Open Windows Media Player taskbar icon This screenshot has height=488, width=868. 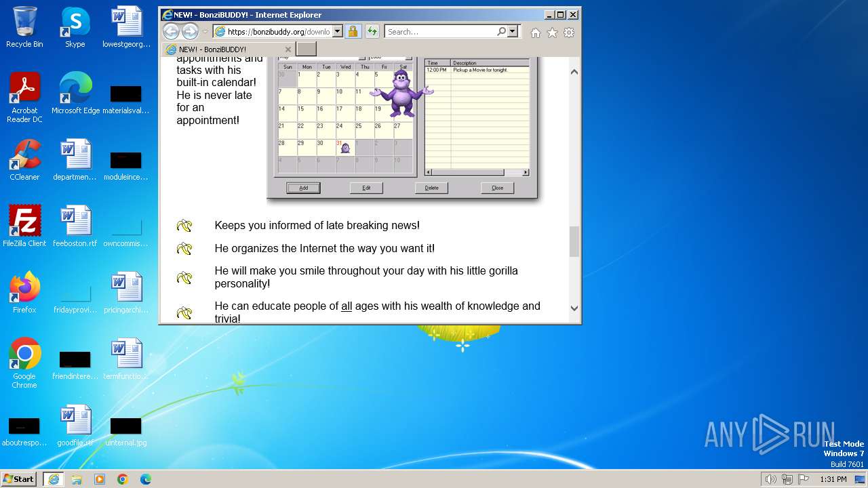pos(100,479)
